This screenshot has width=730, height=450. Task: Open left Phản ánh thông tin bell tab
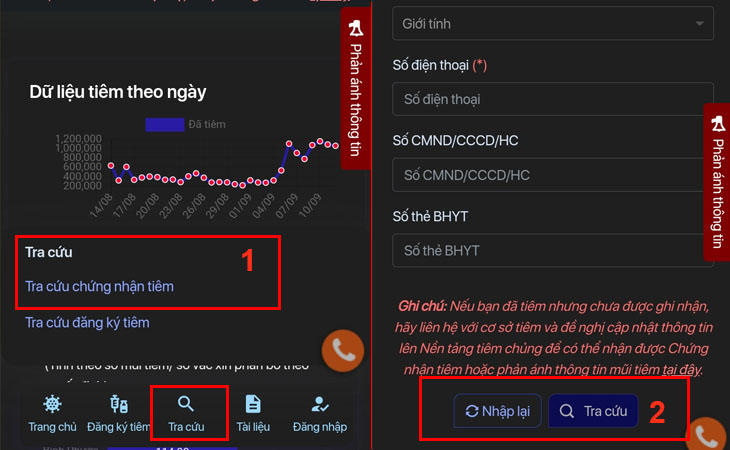(356, 88)
